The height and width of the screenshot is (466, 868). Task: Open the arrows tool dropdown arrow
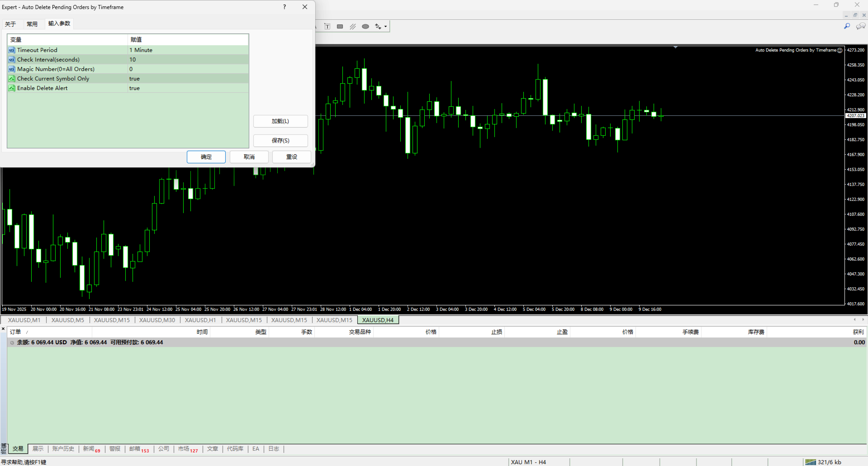tap(385, 26)
